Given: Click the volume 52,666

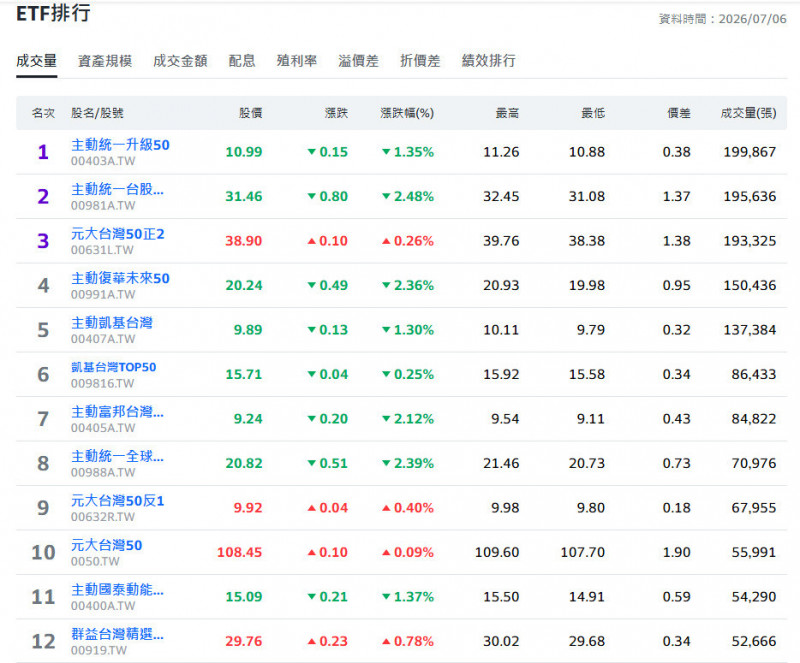Looking at the screenshot, I should click(754, 641).
